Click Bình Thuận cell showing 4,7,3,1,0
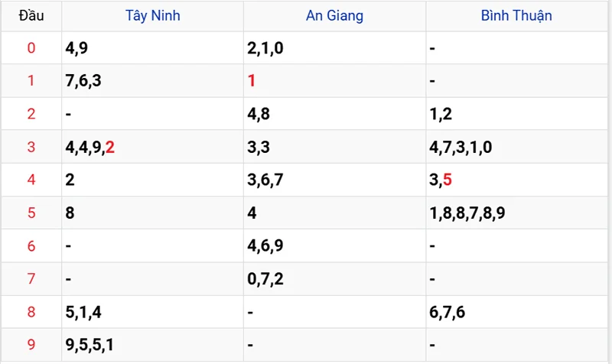 coord(460,148)
